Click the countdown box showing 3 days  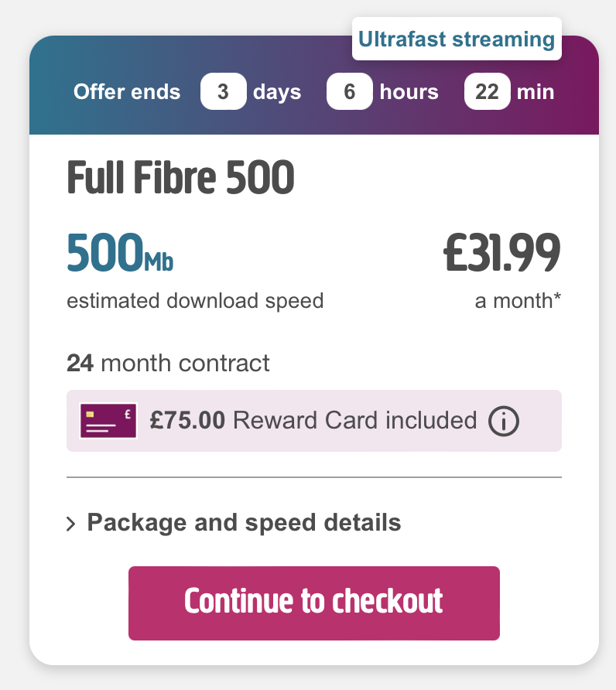(223, 91)
